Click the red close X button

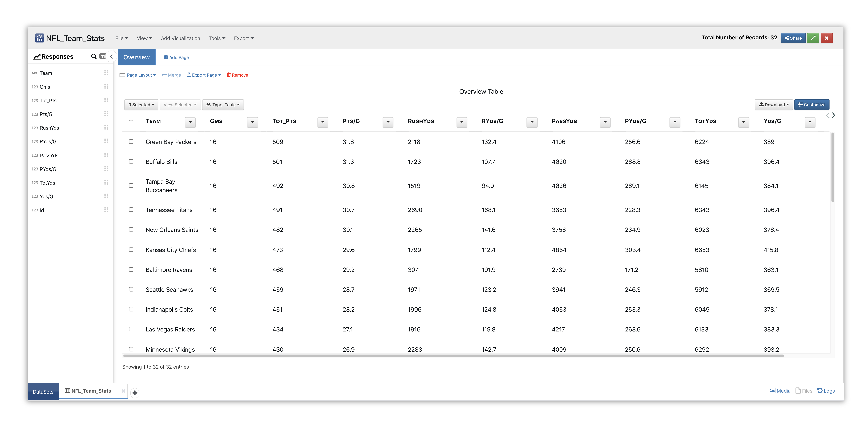[827, 38]
